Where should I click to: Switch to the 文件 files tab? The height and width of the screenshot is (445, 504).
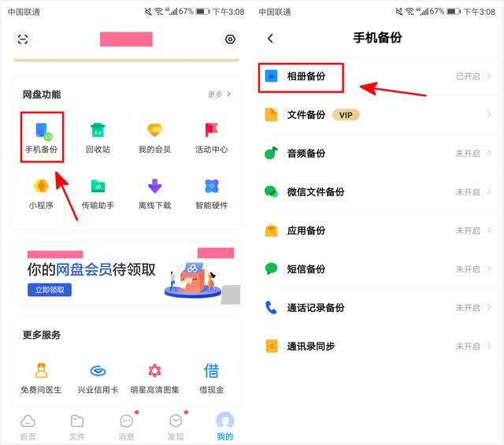coord(77,428)
